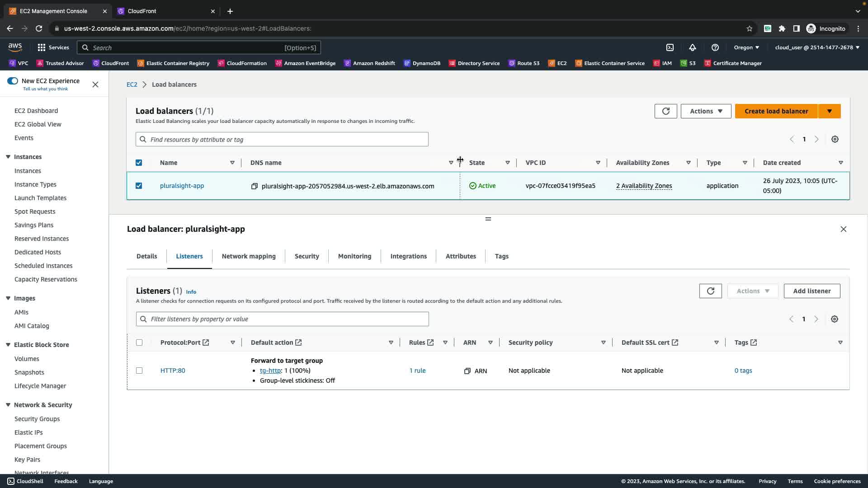
Task: Open the notifications bell
Action: point(692,47)
